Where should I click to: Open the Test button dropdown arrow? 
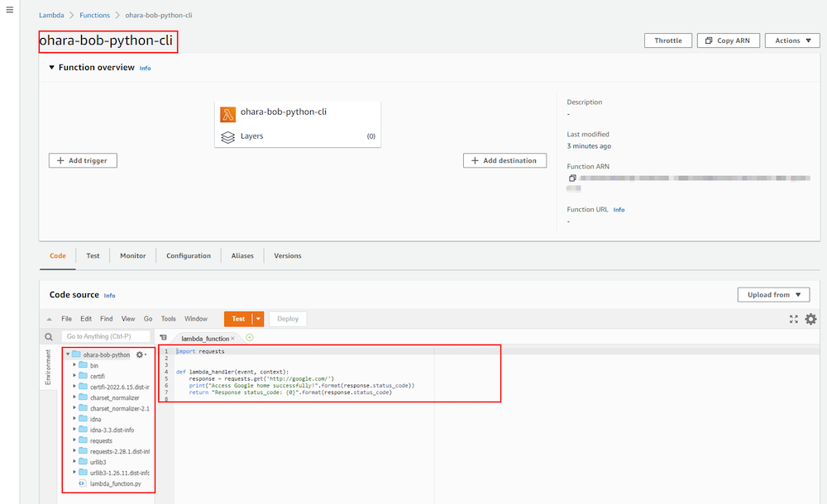pyautogui.click(x=258, y=319)
